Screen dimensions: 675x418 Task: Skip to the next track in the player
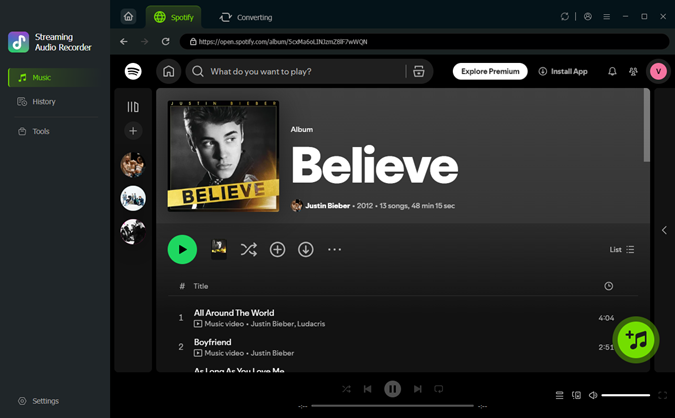point(418,389)
